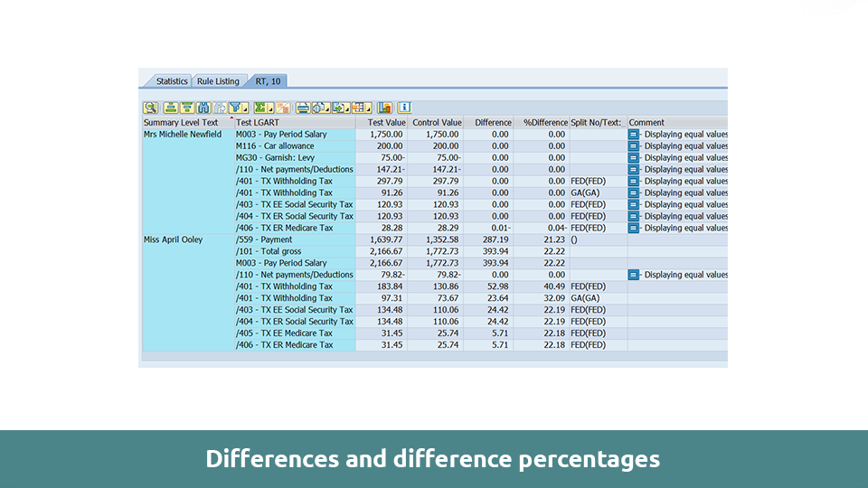This screenshot has height=488, width=868.
Task: Select the Miss April Ooley summary cell
Action: 173,240
